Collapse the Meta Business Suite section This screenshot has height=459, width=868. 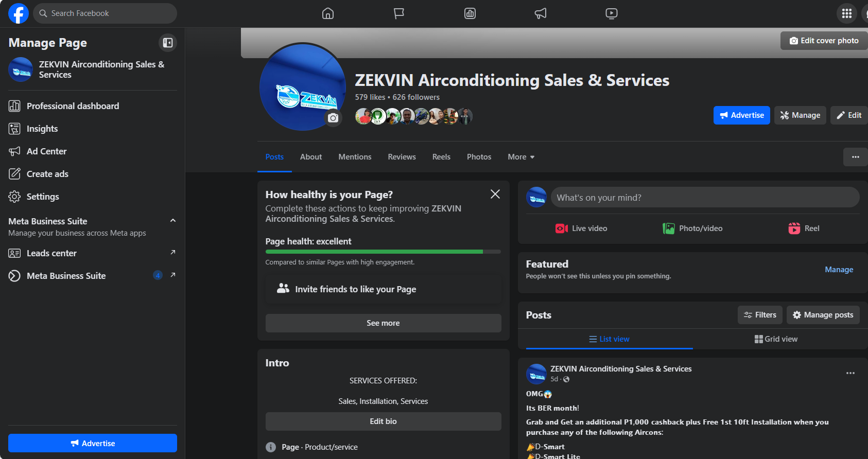(x=173, y=221)
